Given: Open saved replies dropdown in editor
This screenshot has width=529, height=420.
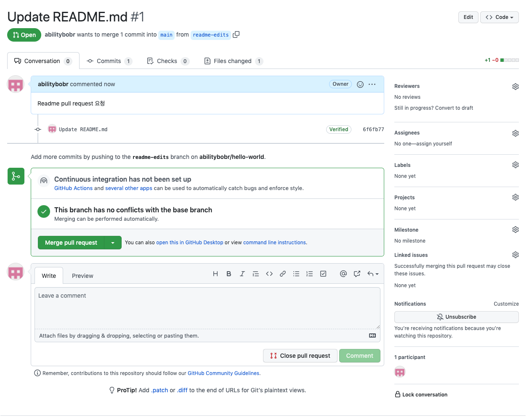Looking at the screenshot, I should pyautogui.click(x=373, y=274).
